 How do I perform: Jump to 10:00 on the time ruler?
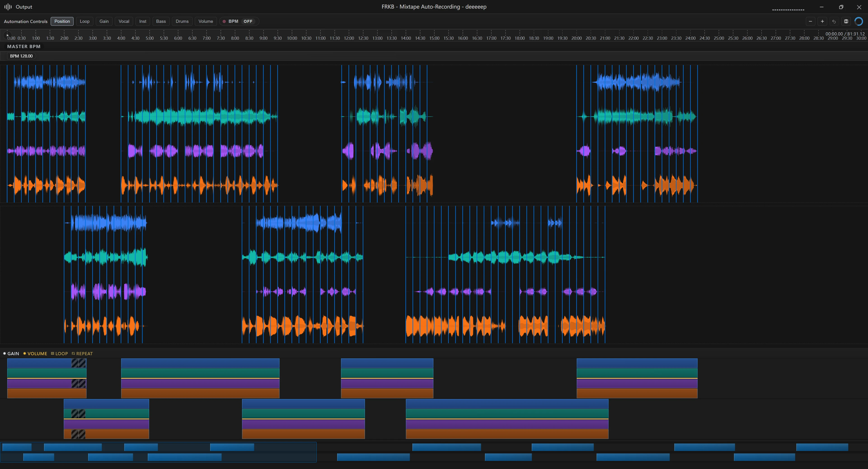[292, 38]
